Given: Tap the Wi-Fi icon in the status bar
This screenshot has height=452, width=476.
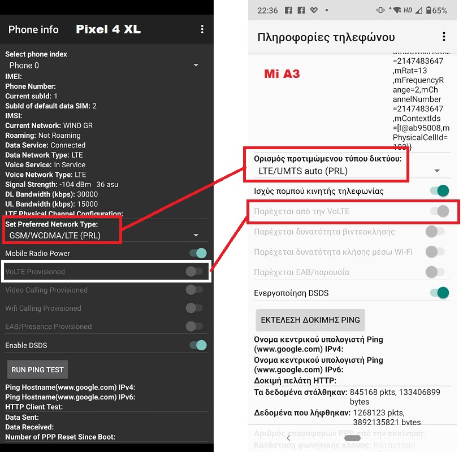Looking at the screenshot, I should (x=396, y=10).
